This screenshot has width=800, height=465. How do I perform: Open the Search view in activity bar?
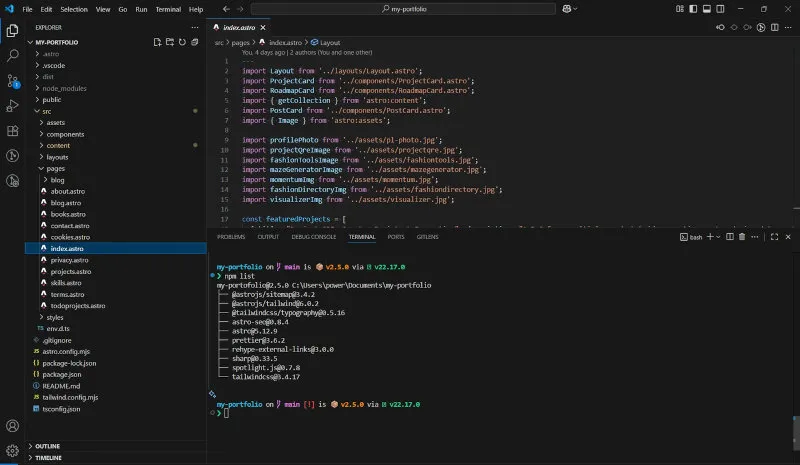coord(12,55)
